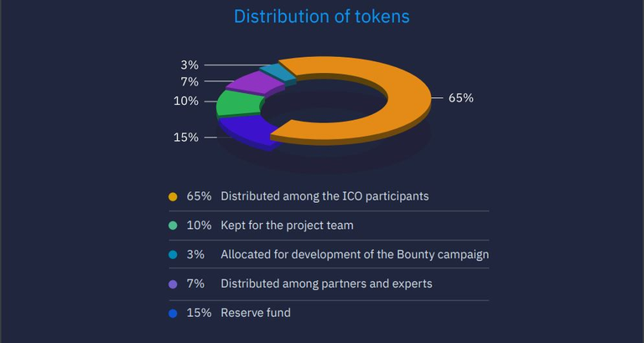Click the teal legend dot for Bounty campaign
Screen dimensions: 644x343
click(173, 255)
